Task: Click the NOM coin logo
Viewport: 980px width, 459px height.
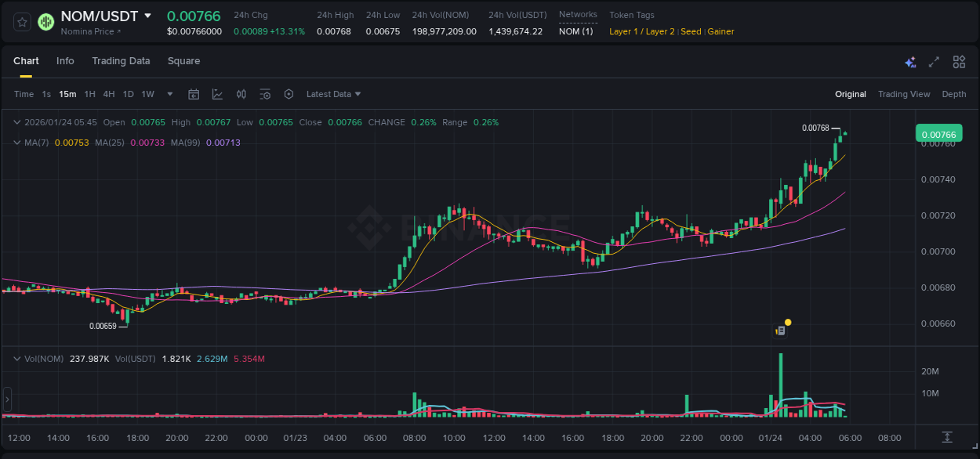Action: (45, 22)
